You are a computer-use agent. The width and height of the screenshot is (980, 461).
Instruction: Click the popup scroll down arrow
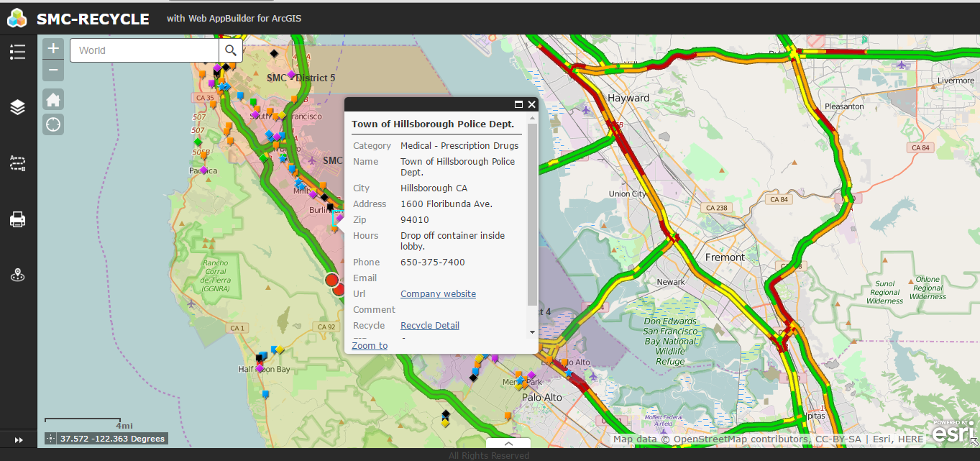pyautogui.click(x=532, y=332)
